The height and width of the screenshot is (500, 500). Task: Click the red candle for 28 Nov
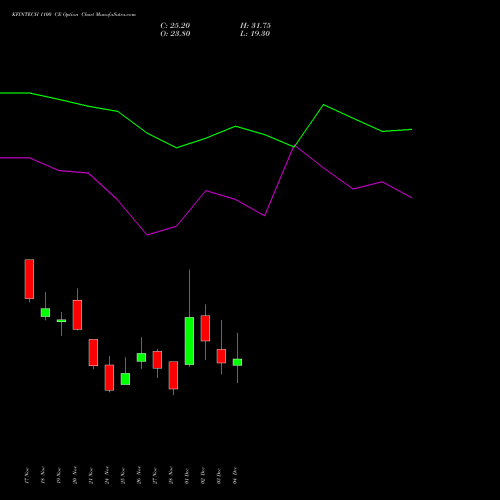pyautogui.click(x=173, y=375)
